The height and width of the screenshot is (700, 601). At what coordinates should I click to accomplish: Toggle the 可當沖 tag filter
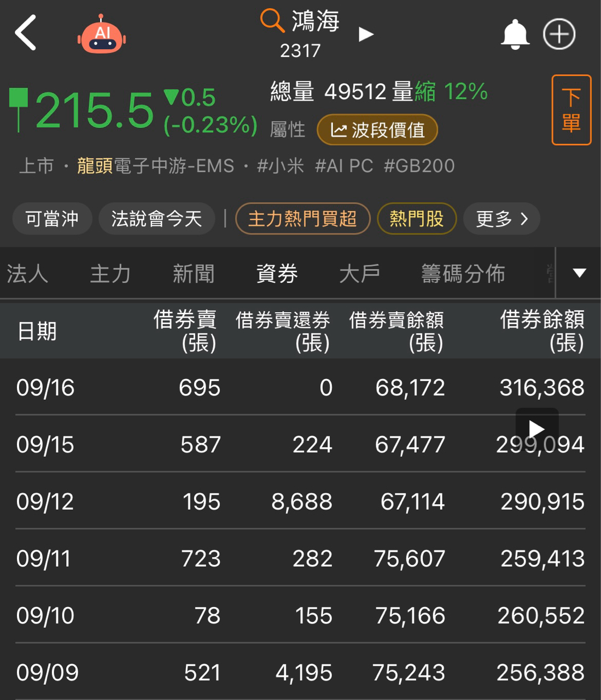pyautogui.click(x=52, y=218)
